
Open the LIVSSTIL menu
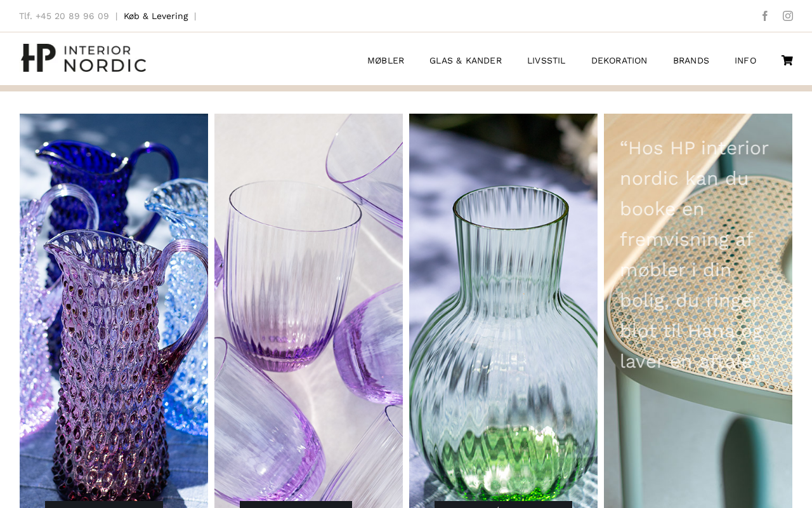(x=546, y=60)
